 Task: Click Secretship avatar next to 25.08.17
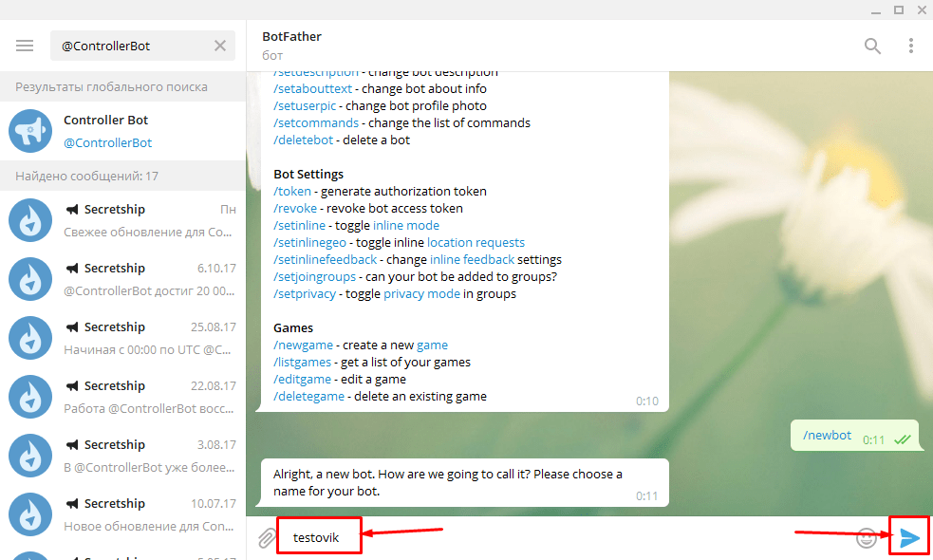tap(30, 338)
